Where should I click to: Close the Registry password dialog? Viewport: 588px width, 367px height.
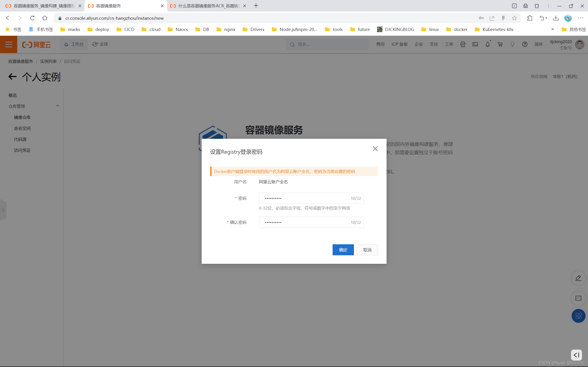pos(375,149)
